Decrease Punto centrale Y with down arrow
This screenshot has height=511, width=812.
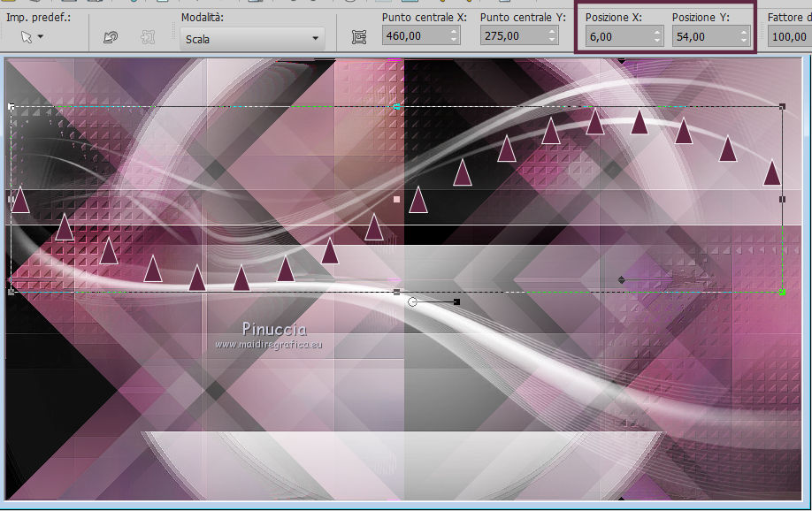click(552, 41)
